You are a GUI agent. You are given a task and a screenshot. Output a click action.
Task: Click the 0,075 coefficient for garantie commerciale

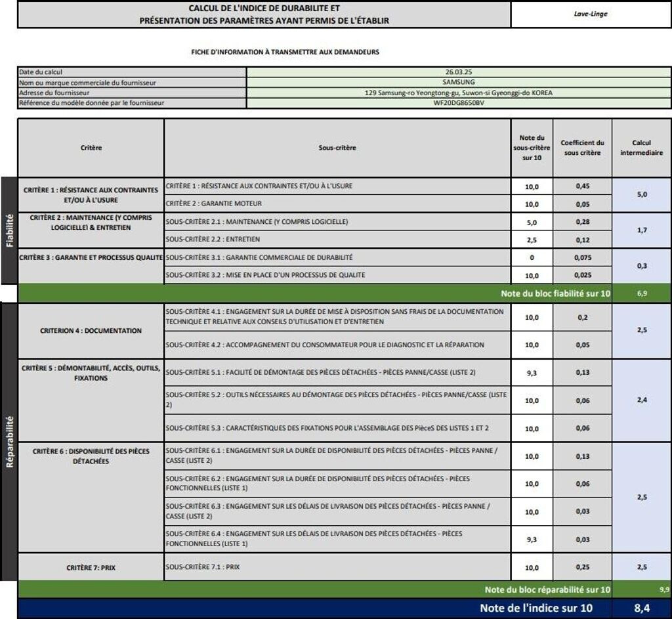(582, 258)
